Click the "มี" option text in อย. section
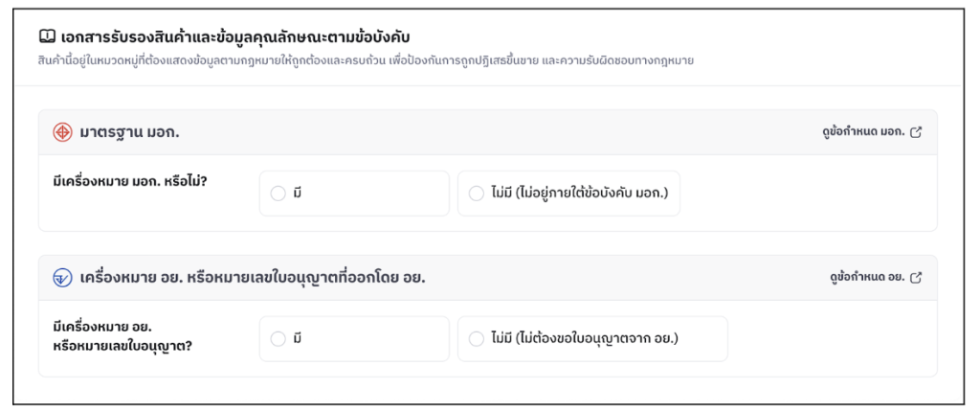This screenshot has height=412, width=980. [298, 338]
